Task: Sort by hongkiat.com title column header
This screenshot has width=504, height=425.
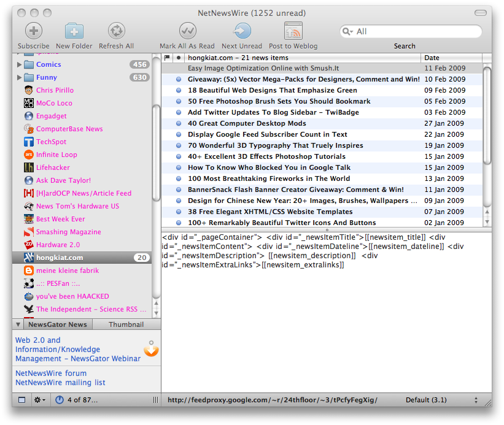Action: (302, 58)
